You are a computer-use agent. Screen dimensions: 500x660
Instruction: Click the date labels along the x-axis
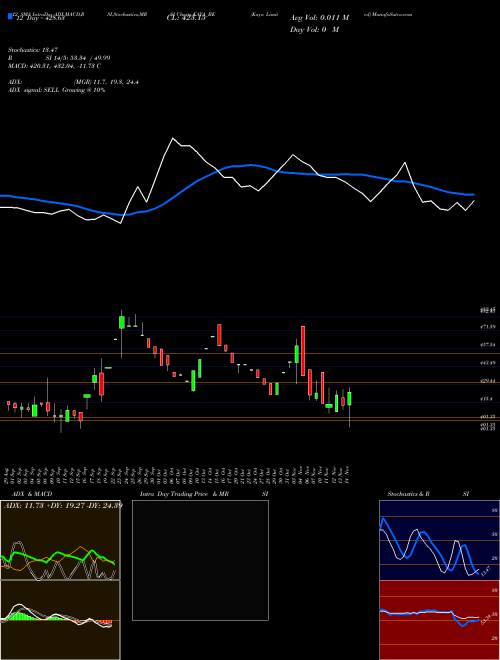(178, 474)
